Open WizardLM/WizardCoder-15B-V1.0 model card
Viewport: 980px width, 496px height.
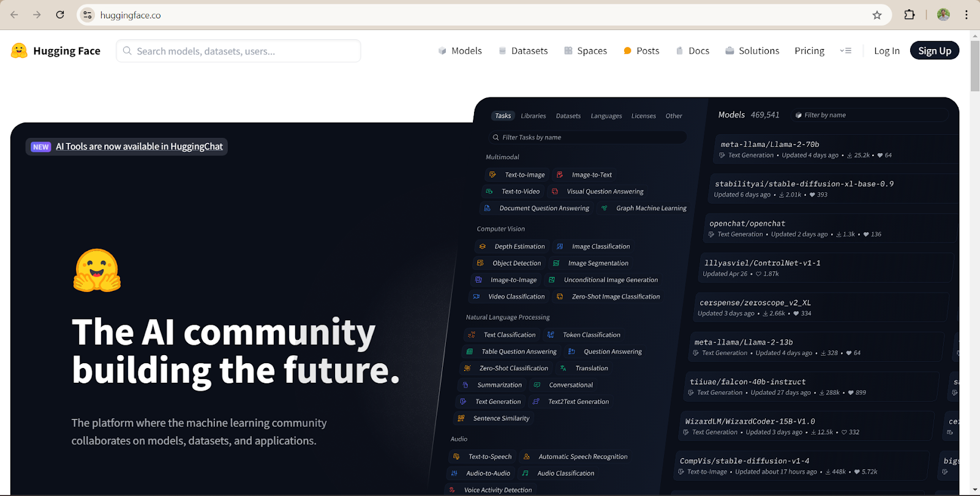pyautogui.click(x=807, y=426)
